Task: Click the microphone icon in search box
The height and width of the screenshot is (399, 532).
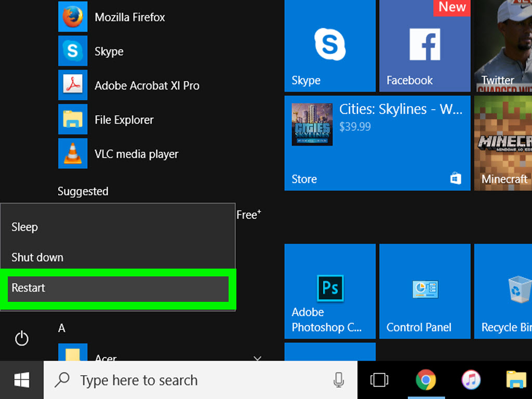Action: 339,380
